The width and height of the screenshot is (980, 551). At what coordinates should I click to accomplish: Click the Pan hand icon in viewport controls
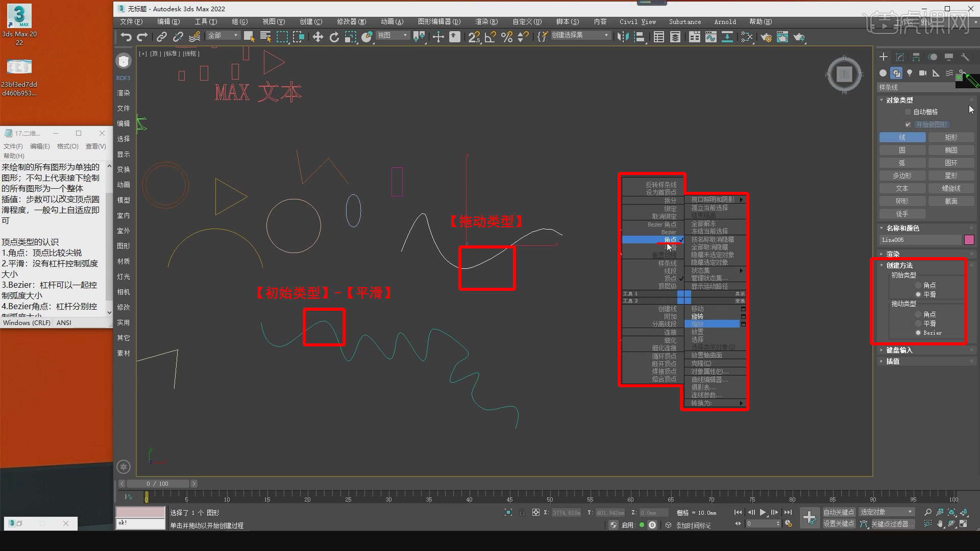941,523
